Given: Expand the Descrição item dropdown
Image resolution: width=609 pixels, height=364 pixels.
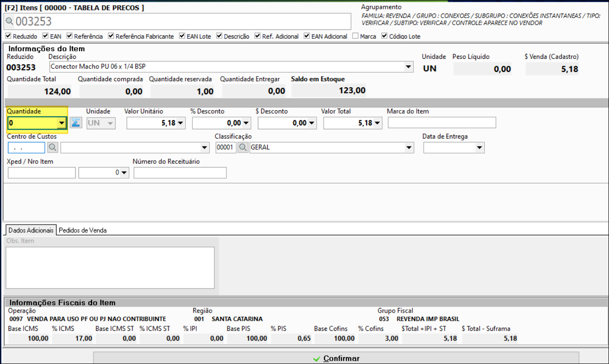Looking at the screenshot, I should 409,67.
